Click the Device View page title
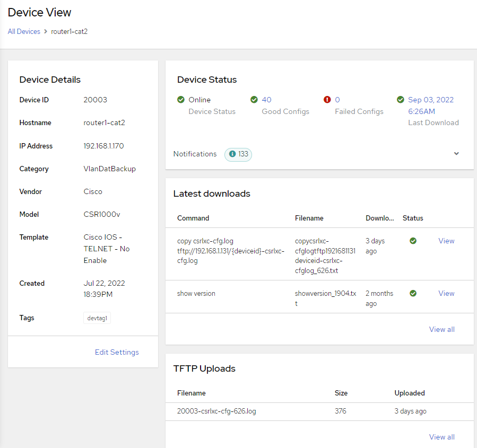This screenshot has width=477, height=448. 40,13
